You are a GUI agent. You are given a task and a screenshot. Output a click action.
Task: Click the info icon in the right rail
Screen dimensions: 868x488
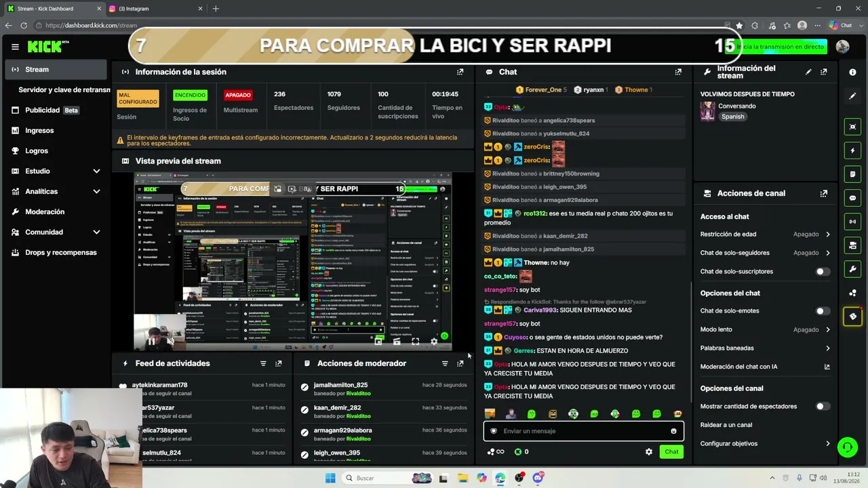(853, 72)
